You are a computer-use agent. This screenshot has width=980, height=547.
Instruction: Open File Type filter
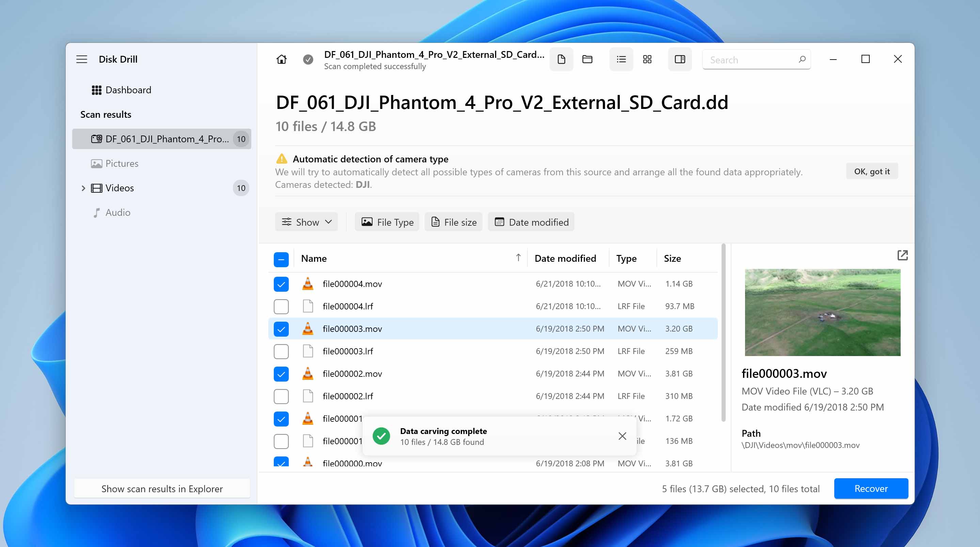pyautogui.click(x=387, y=222)
